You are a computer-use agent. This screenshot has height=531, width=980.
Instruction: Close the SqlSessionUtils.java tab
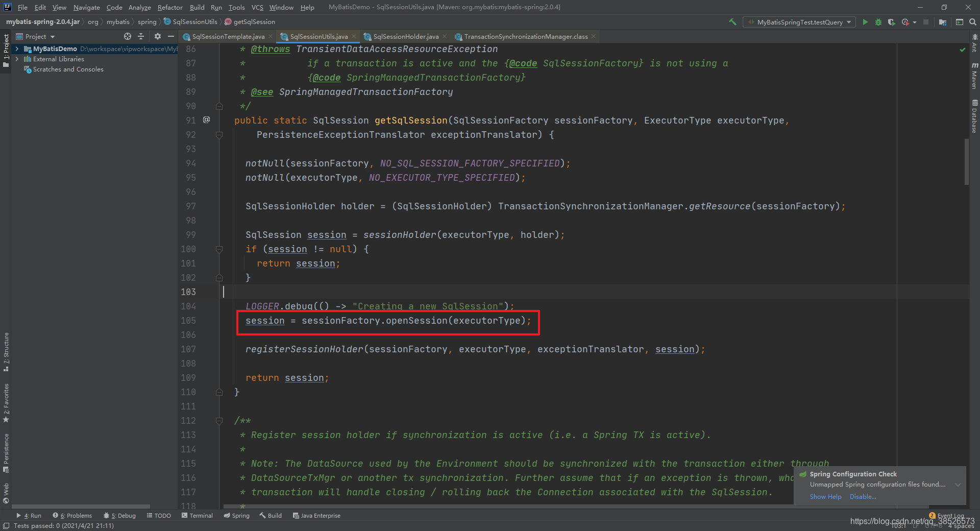(354, 36)
